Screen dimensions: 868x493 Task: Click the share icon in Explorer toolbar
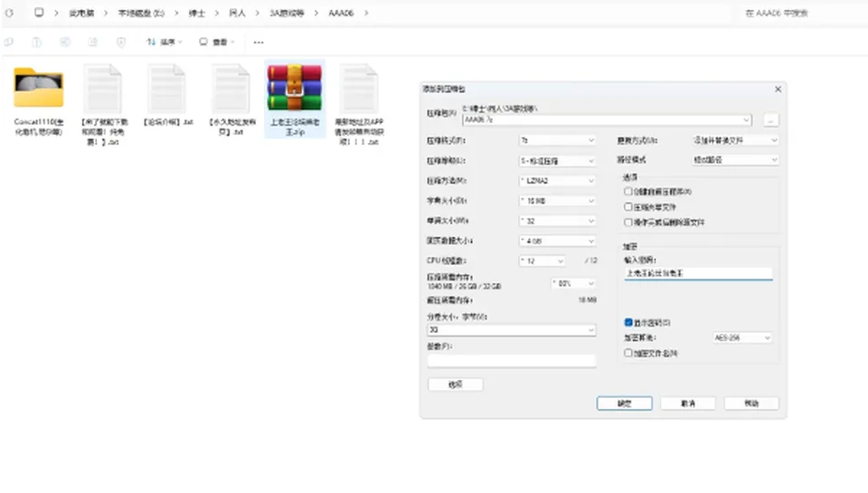coord(93,43)
